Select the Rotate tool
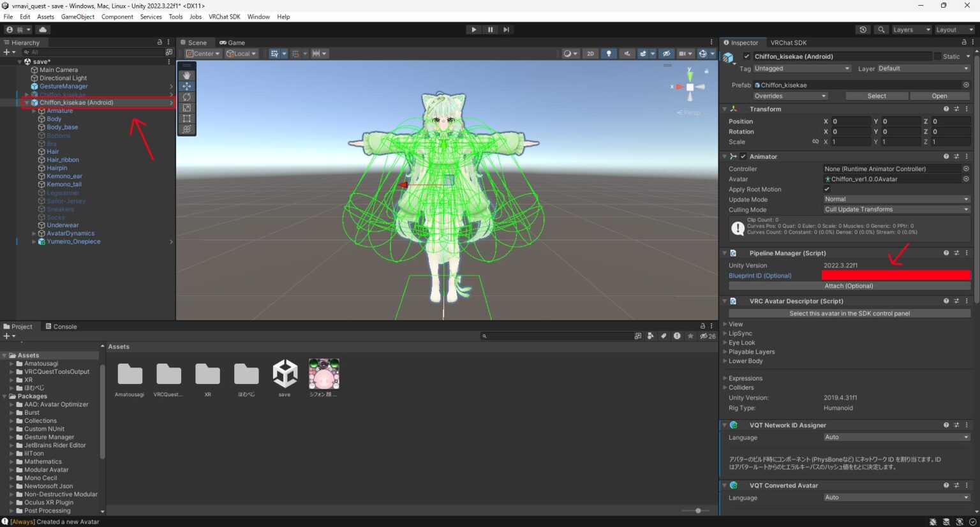This screenshot has width=980, height=527. pos(187,97)
